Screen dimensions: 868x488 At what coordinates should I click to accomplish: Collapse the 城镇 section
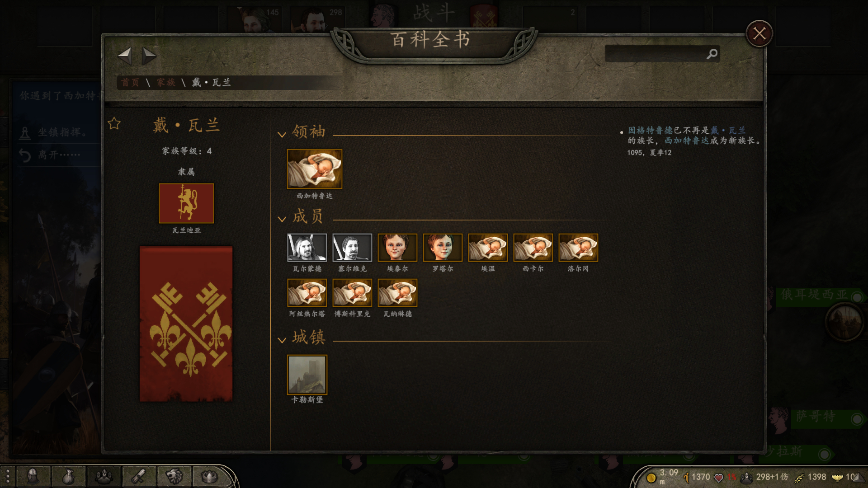tap(282, 340)
